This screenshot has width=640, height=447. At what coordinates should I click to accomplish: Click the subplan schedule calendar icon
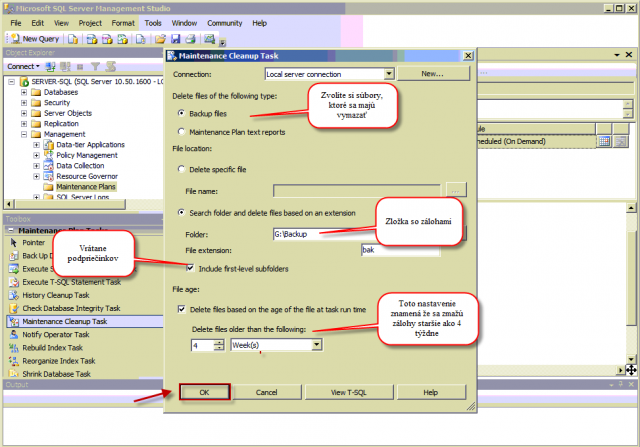tap(604, 141)
